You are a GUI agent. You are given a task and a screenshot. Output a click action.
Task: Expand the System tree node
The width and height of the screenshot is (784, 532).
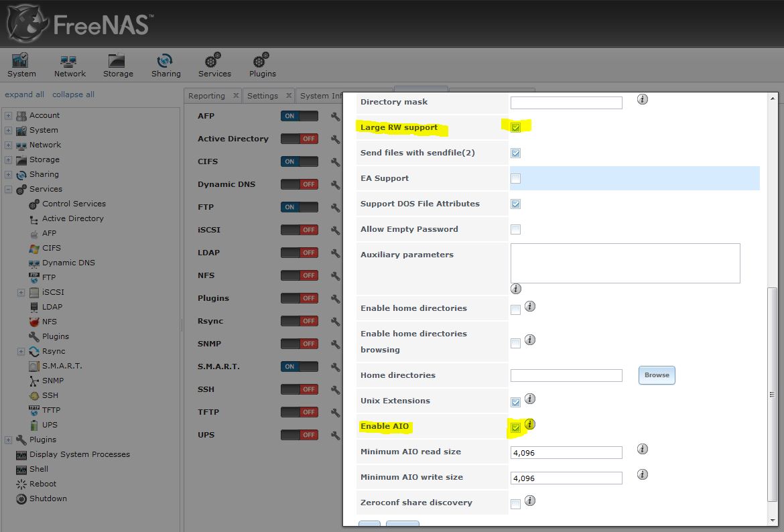(x=8, y=131)
